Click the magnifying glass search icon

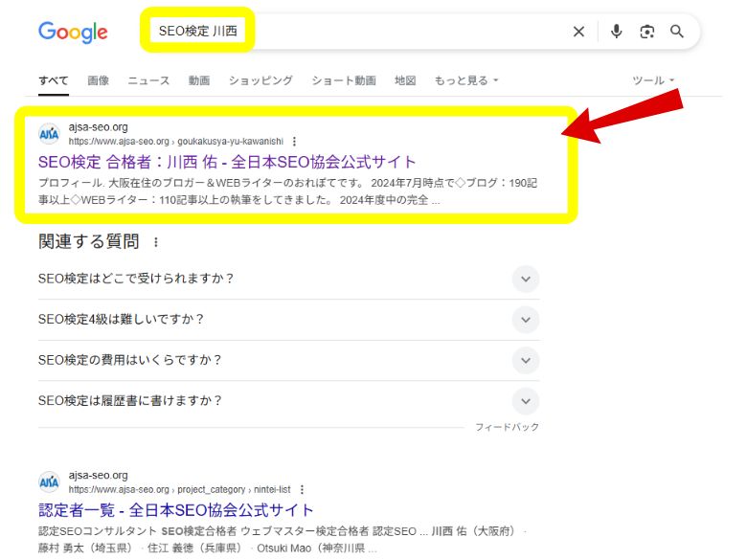(676, 32)
